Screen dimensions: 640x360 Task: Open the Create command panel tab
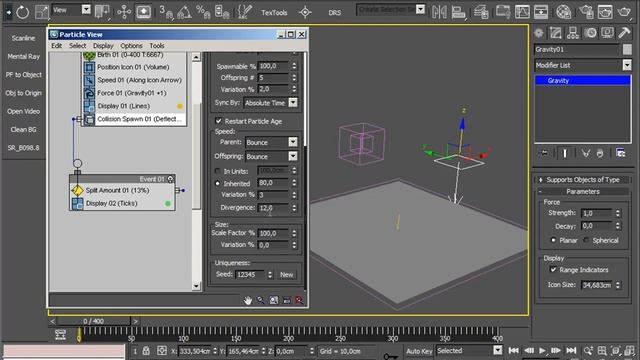point(539,33)
